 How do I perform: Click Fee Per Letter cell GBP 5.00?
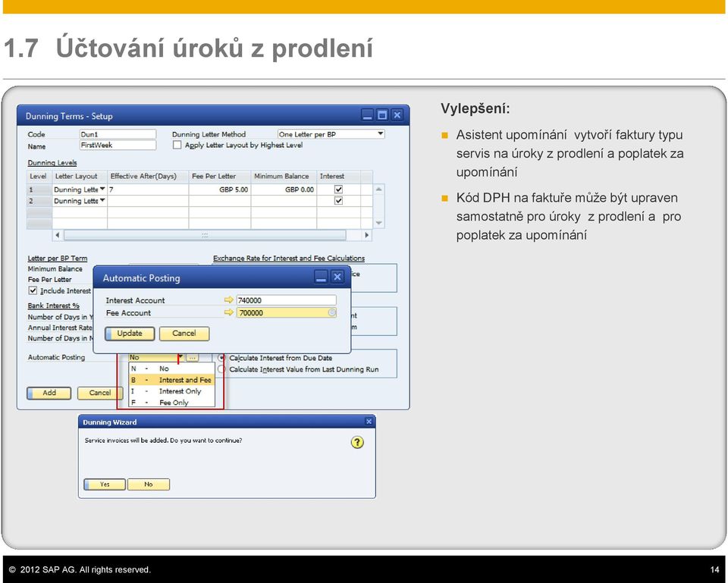pyautogui.click(x=220, y=190)
